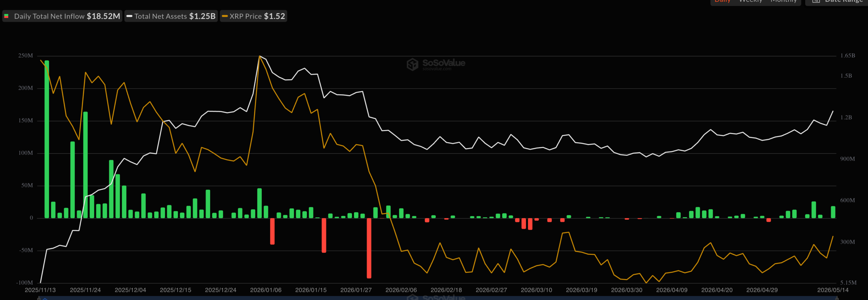Click the "2026/03/10" date label

536,290
